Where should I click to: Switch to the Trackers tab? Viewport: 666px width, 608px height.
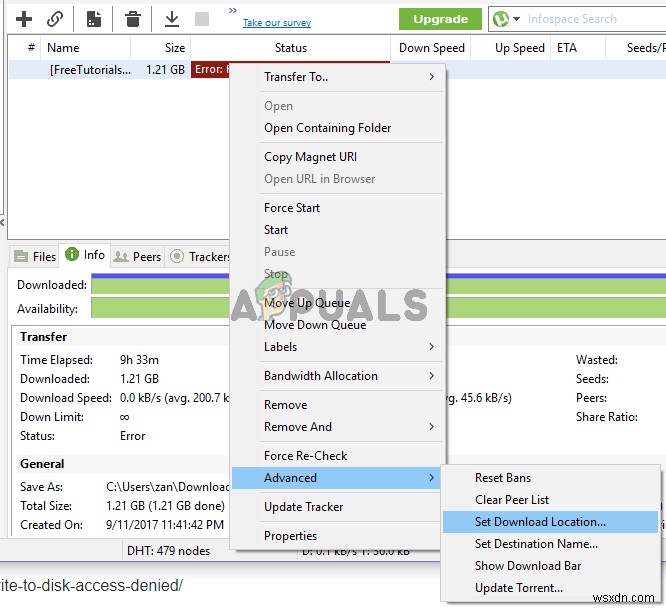[199, 257]
